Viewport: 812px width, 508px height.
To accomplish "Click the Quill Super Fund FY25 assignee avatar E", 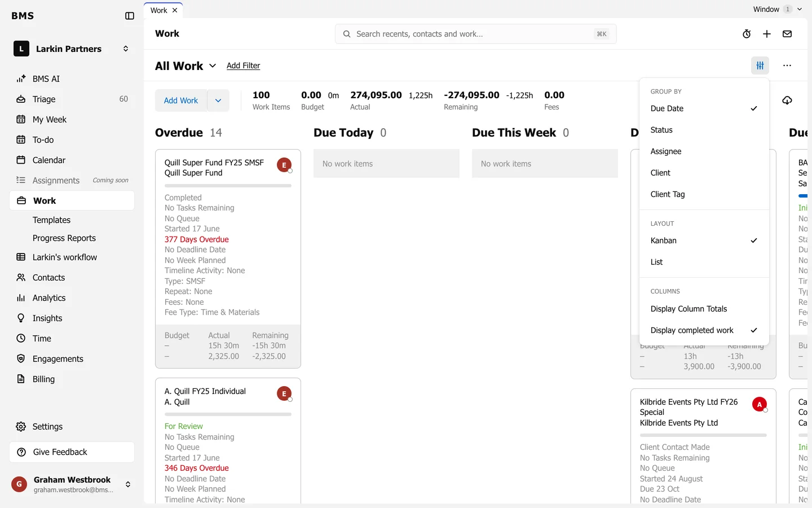I will (x=284, y=165).
